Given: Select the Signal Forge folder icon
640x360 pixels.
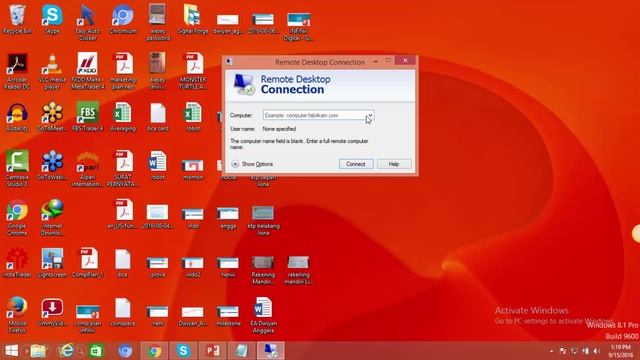Looking at the screenshot, I should point(193,19).
